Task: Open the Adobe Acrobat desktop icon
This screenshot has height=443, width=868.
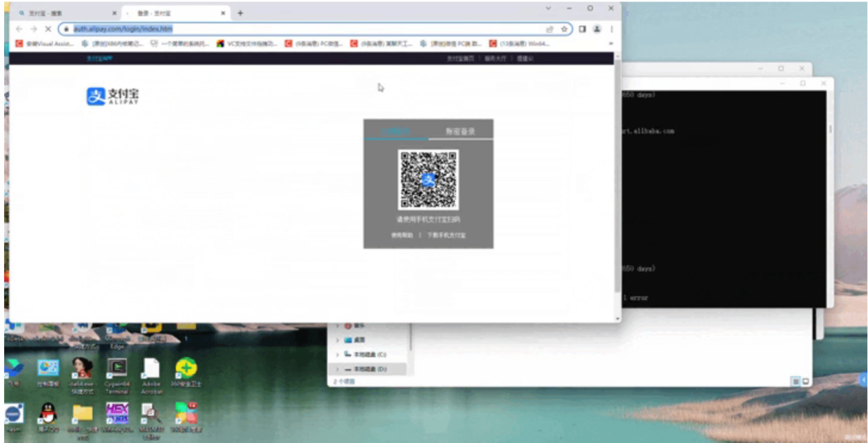Action: (151, 375)
